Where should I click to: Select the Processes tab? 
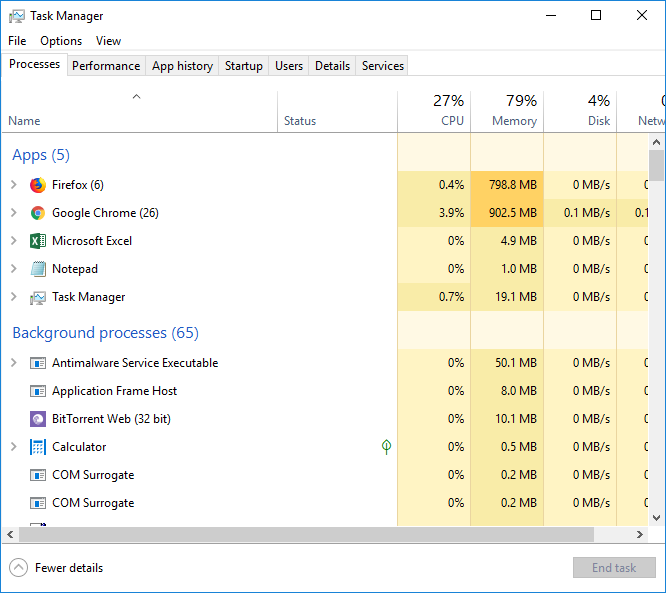34,64
